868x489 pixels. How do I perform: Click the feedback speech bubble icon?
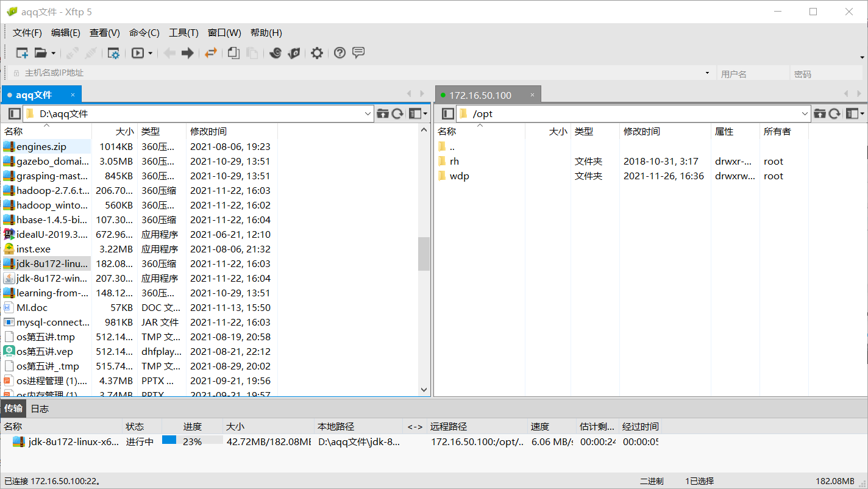(358, 53)
